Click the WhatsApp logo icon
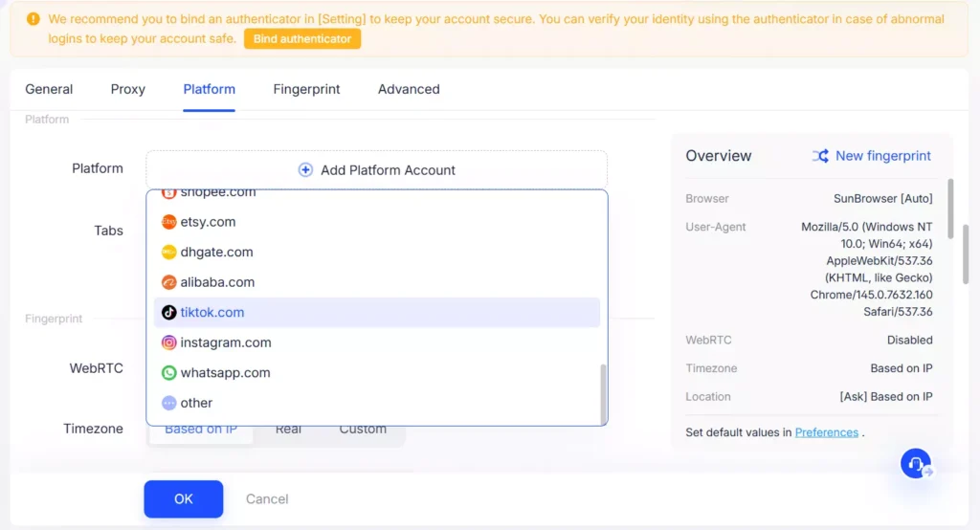Screen dimensions: 980x530 (168, 373)
